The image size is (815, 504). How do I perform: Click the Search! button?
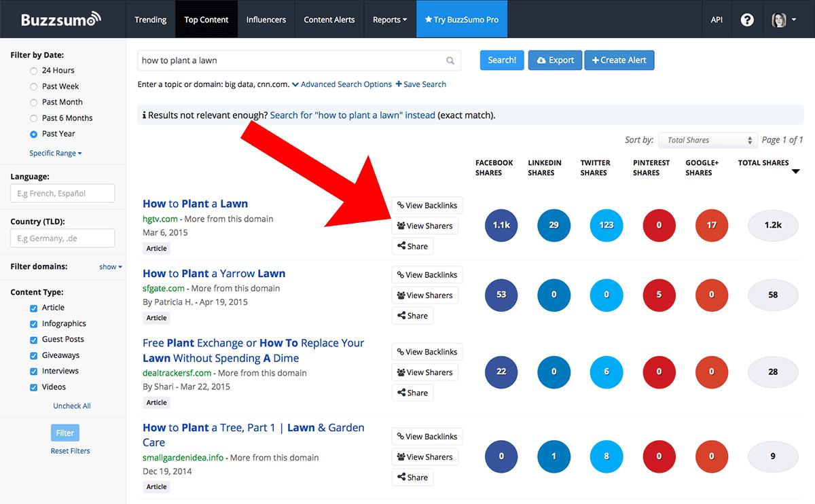click(502, 60)
